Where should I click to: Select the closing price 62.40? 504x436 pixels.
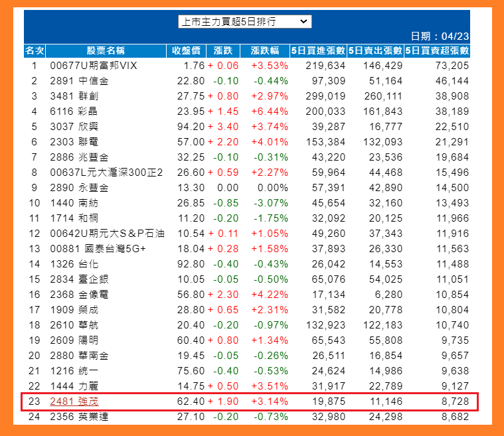pyautogui.click(x=191, y=401)
